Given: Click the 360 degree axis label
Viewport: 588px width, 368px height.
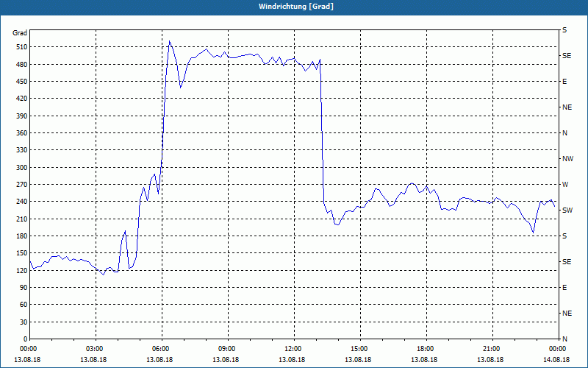Looking at the screenshot, I should click(22, 133).
